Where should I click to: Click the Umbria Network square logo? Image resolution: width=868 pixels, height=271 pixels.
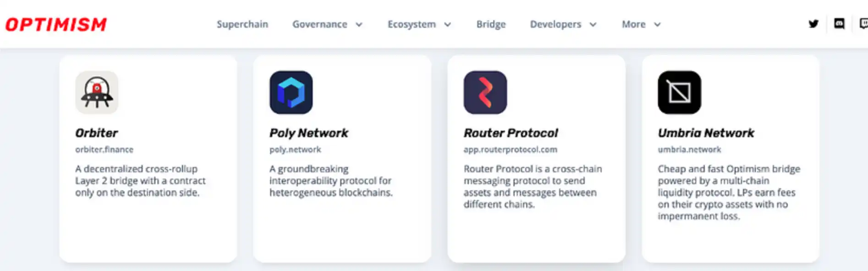tap(679, 92)
